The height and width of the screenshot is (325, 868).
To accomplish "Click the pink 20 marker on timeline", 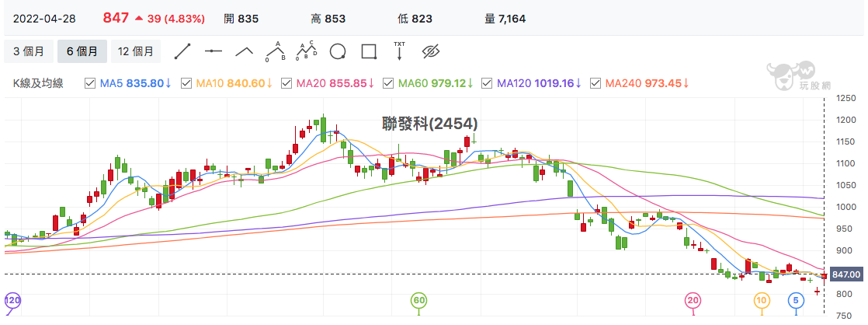I will [693, 301].
